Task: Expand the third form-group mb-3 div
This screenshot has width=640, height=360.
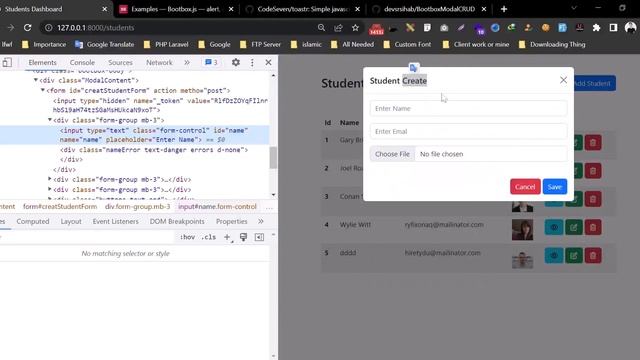Action: pos(50,189)
